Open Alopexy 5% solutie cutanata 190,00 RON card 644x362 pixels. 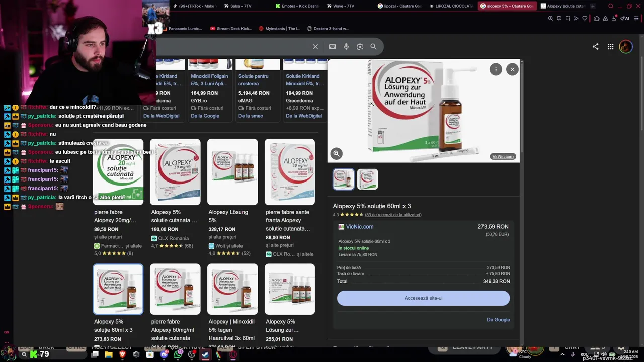pos(175,195)
